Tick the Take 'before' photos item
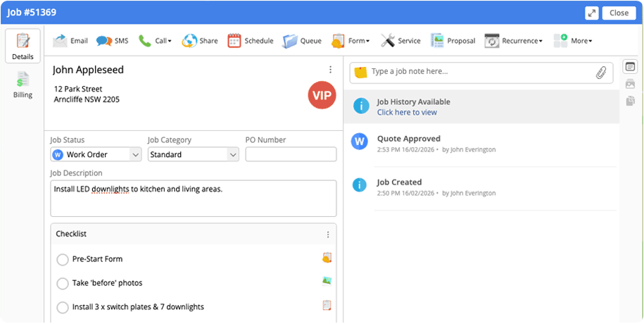 point(63,284)
